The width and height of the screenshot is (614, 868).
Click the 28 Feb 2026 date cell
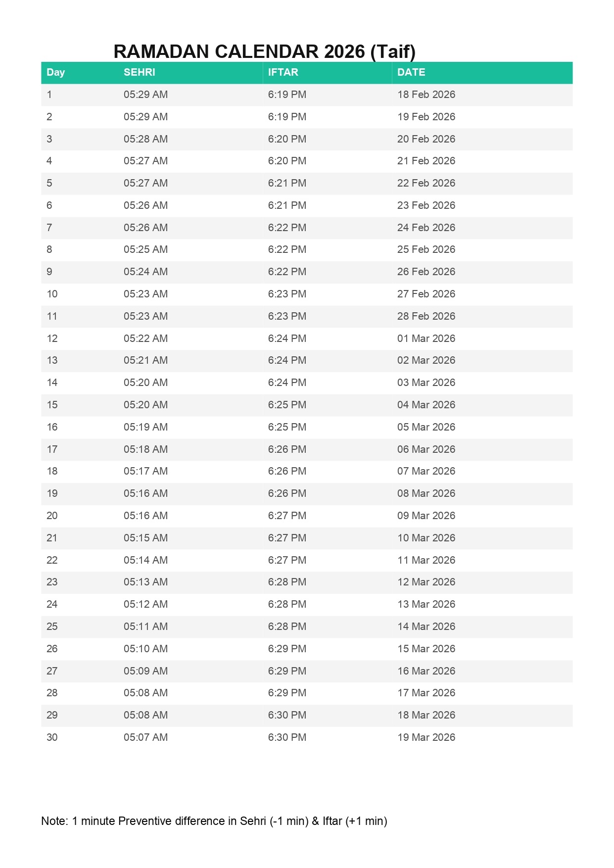426,316
